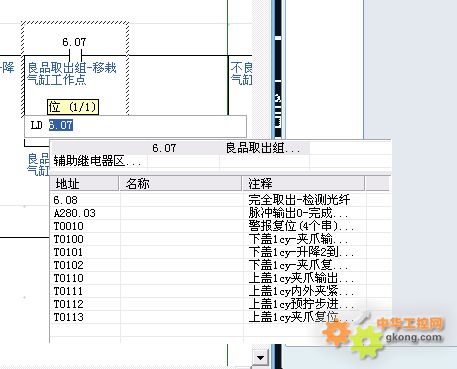457x369 pixels.
Task: Click the 6.07 contact symbol on the rung
Action: [x=75, y=55]
